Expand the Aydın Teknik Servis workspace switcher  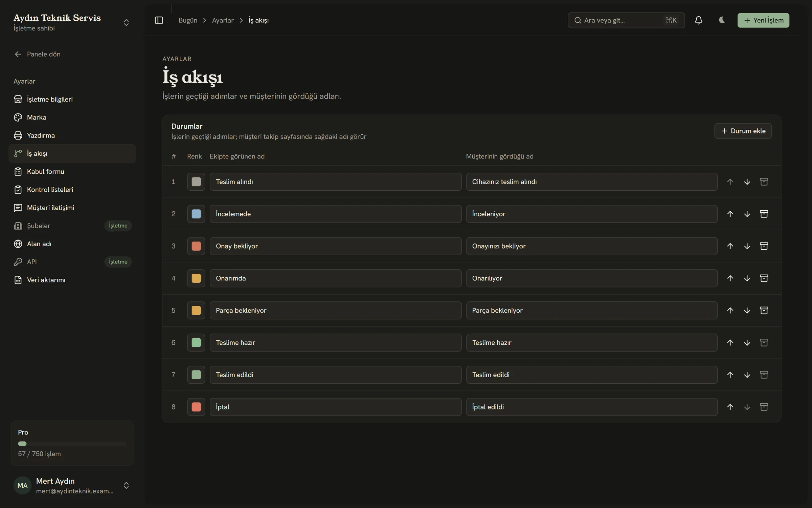pos(126,23)
